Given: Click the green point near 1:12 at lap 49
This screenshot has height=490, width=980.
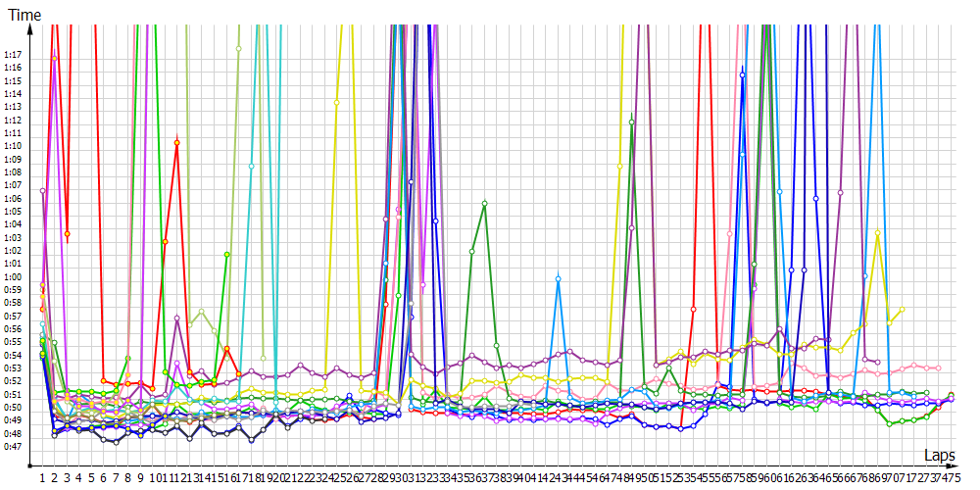Looking at the screenshot, I should (x=632, y=122).
